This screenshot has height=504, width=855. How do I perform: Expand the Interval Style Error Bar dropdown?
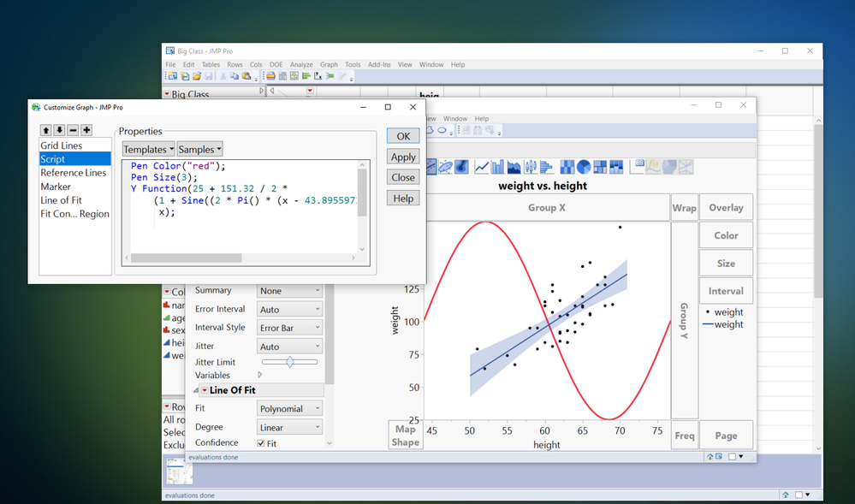tap(290, 328)
